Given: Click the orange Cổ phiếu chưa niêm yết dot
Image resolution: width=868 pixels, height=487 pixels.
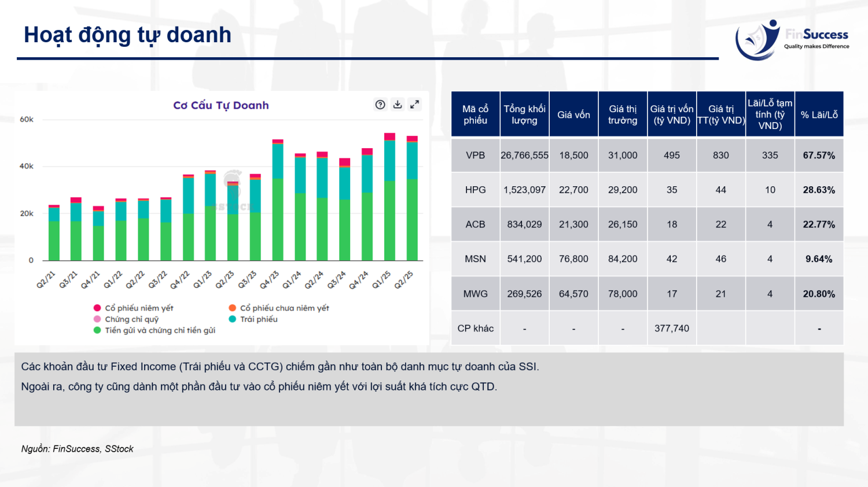Looking at the screenshot, I should 233,308.
